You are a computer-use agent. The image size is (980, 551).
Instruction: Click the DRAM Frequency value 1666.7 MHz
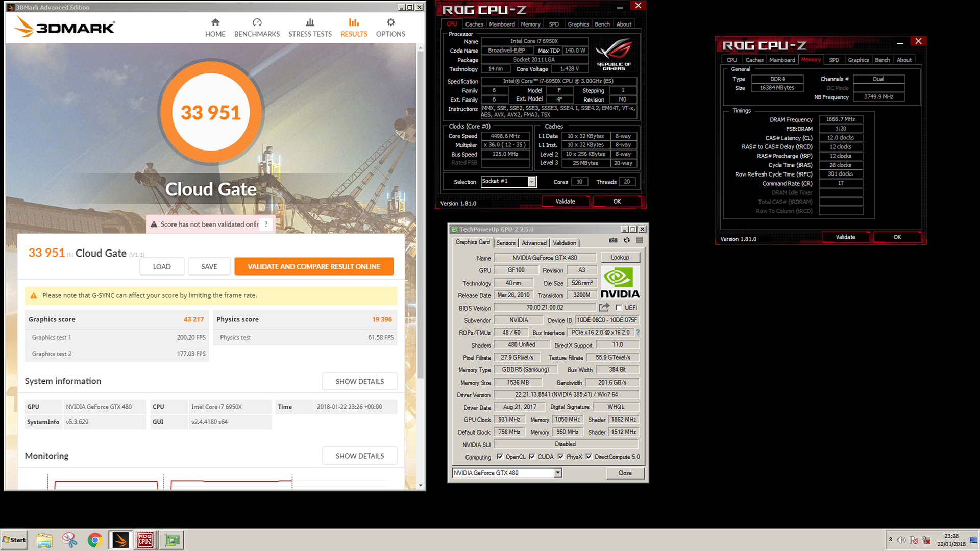point(840,119)
